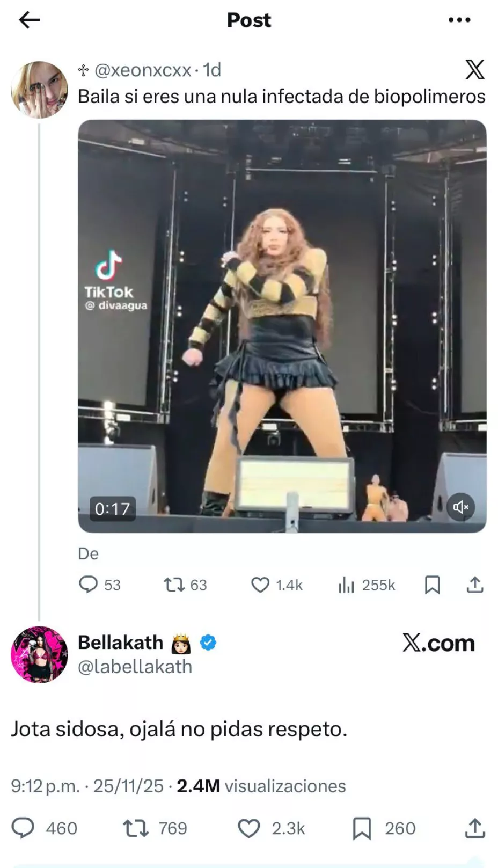498x868 pixels.
Task: Click the views analytics icon showing 255k
Action: coord(348,585)
